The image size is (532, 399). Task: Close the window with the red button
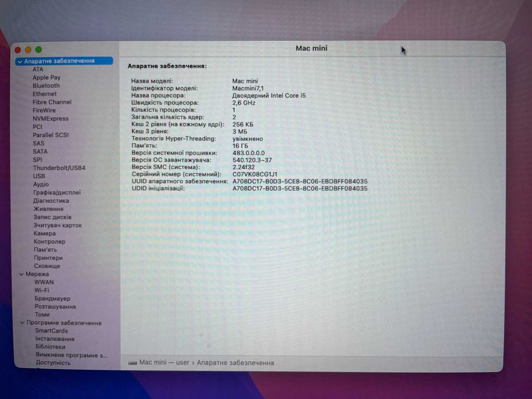tap(18, 50)
